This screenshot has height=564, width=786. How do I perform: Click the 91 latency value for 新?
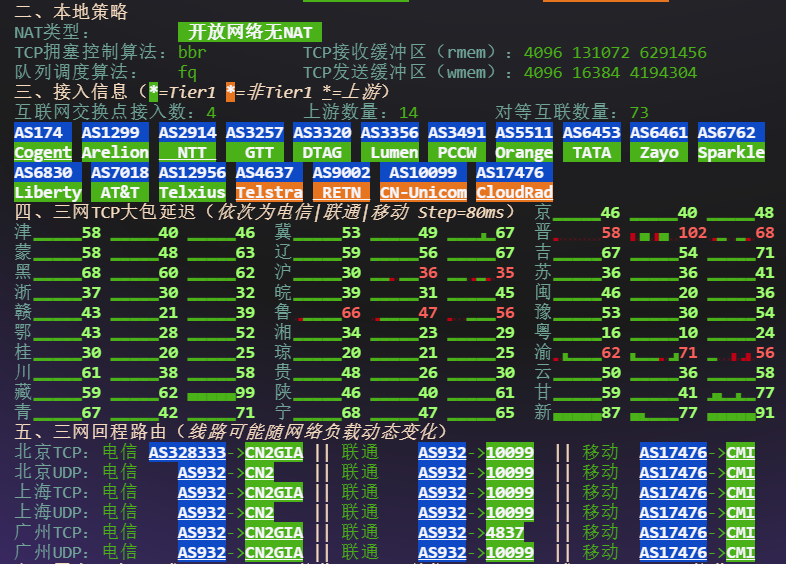(764, 413)
